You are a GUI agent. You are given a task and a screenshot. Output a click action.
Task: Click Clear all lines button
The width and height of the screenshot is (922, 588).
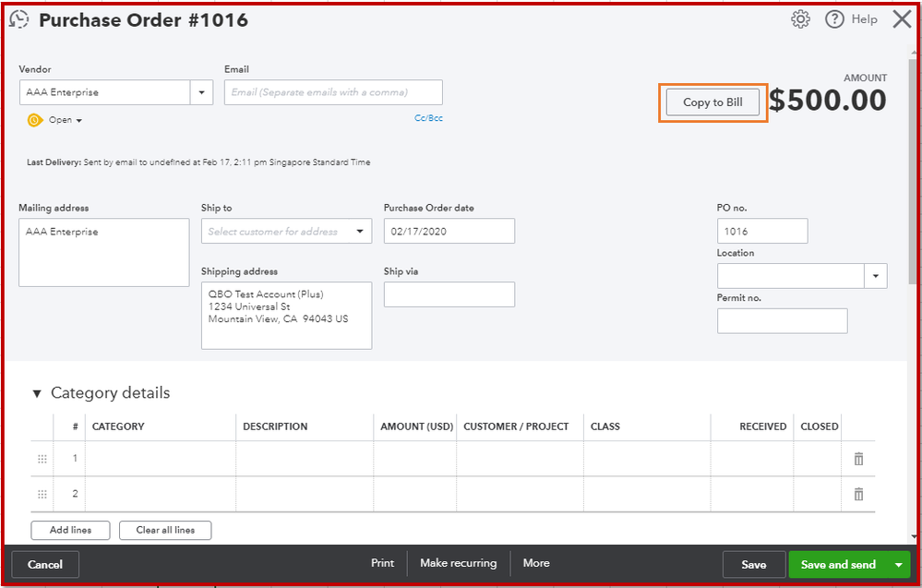(165, 530)
